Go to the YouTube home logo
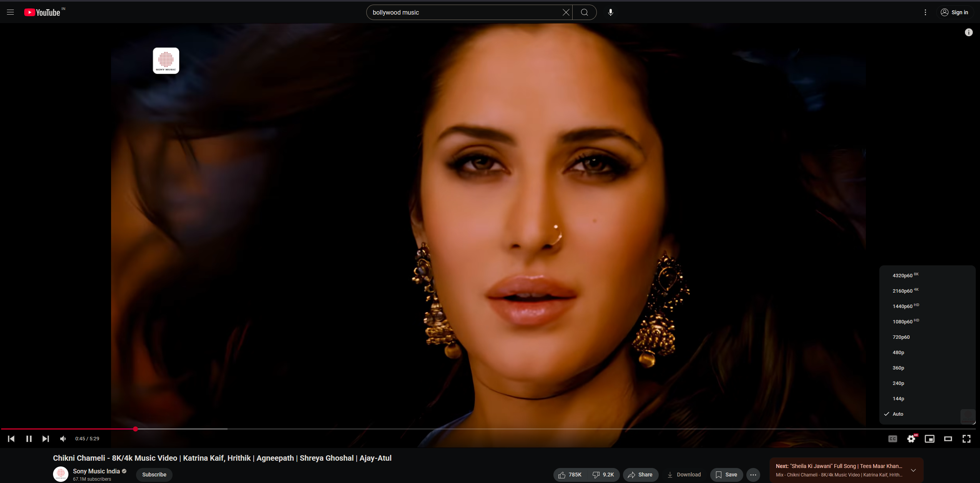Image resolution: width=980 pixels, height=483 pixels. click(42, 12)
